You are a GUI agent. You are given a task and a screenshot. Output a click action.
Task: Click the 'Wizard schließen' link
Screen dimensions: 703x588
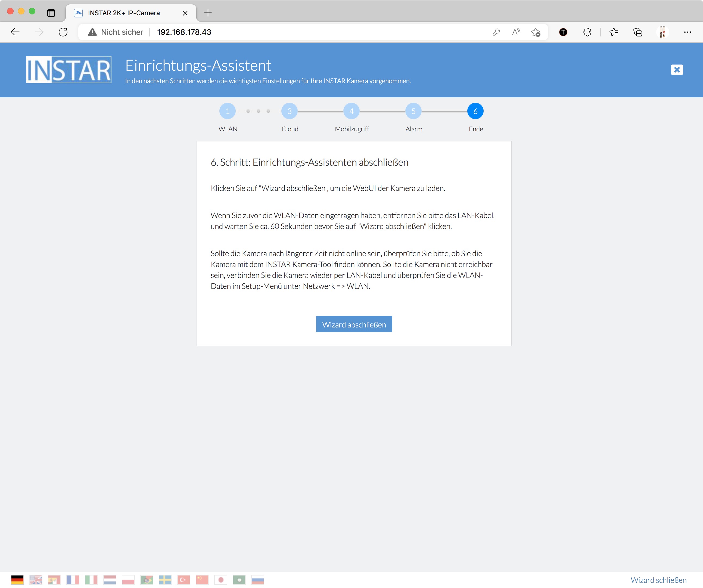tap(658, 580)
